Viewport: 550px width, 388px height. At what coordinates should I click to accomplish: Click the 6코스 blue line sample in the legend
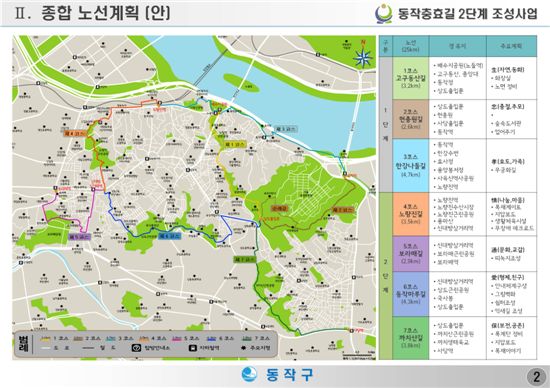point(211,339)
